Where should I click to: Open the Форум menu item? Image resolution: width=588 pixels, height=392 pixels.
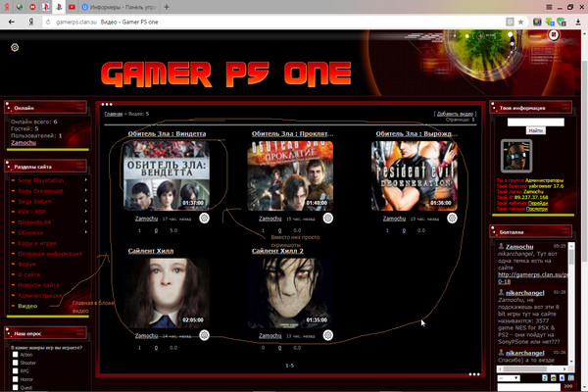(27, 264)
